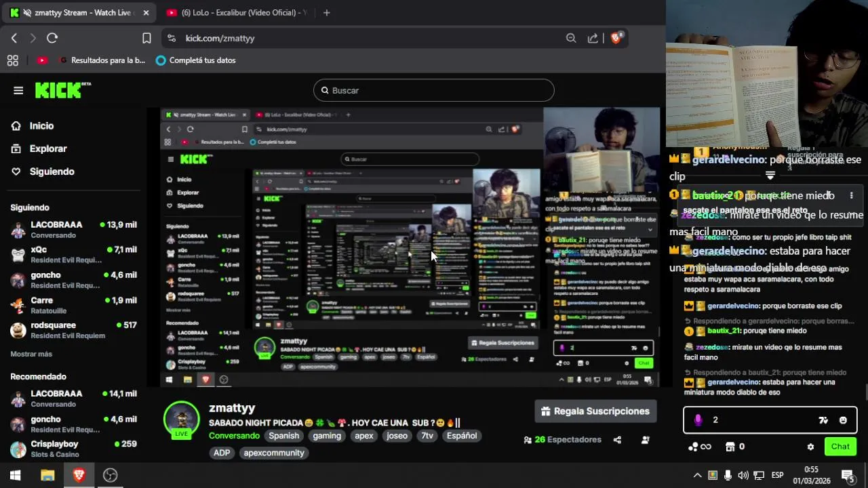Open File Explorer from taskbar

[x=47, y=476]
